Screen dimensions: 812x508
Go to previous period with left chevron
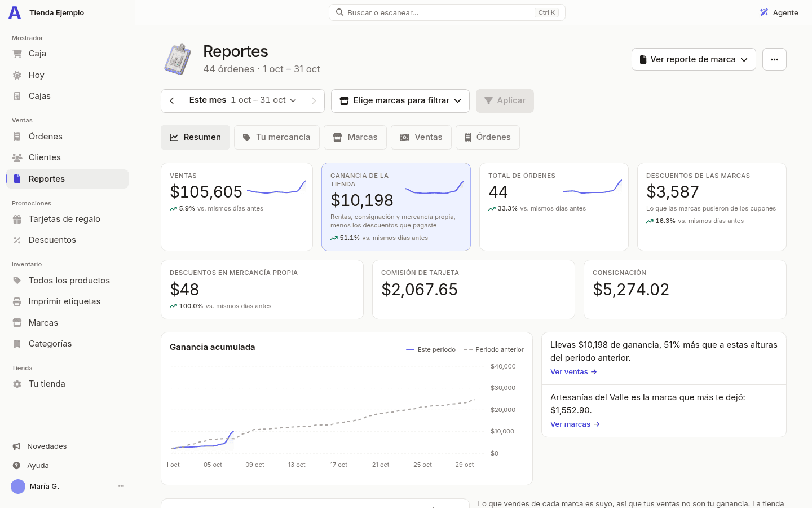click(172, 101)
